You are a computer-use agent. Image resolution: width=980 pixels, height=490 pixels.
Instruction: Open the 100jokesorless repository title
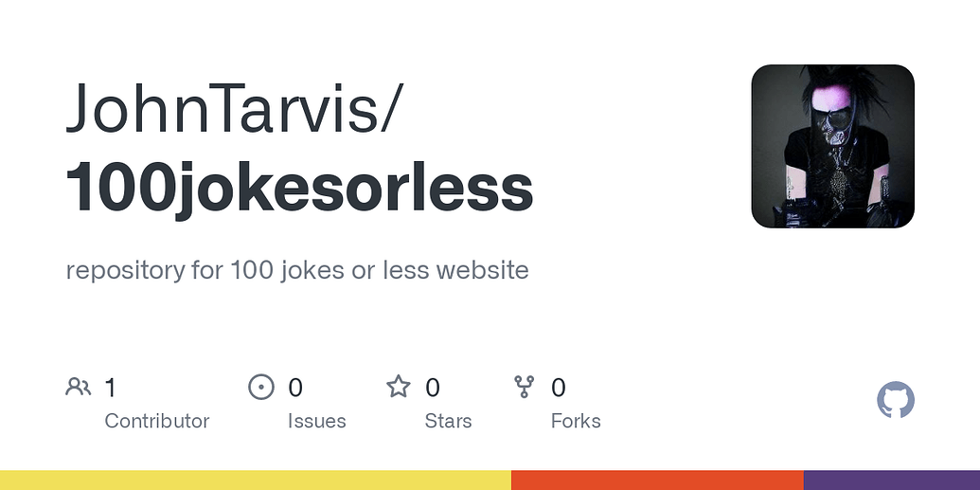click(299, 188)
